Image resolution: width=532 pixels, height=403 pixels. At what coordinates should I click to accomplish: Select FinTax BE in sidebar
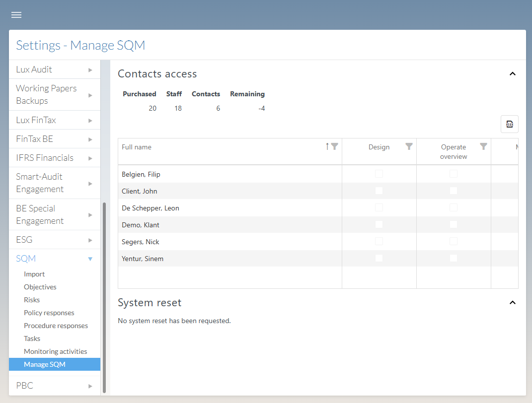(34, 139)
